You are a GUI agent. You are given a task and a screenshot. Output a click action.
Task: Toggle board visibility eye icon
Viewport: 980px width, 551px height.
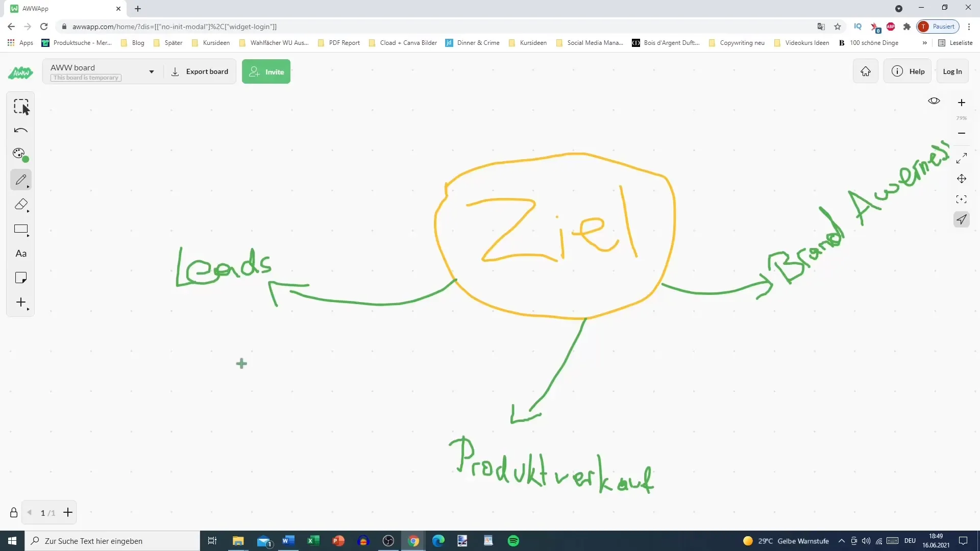click(936, 101)
